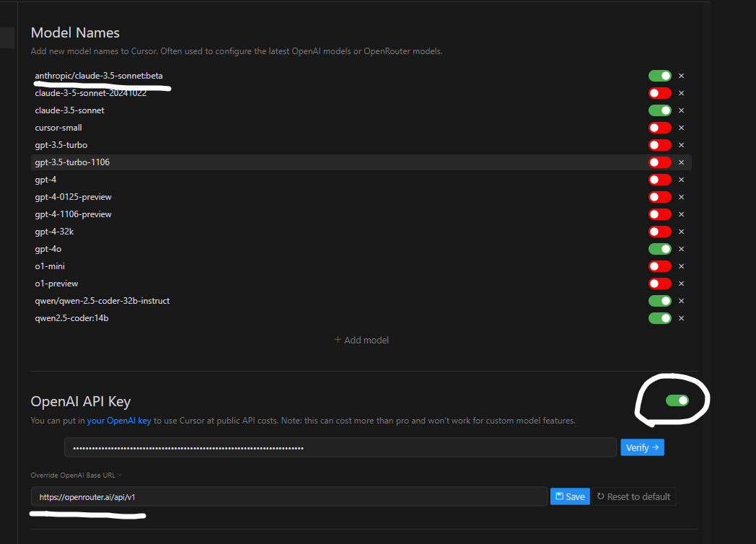Screen dimensions: 756x544
Task: Click the gpt-4o model name
Action: tap(48, 249)
